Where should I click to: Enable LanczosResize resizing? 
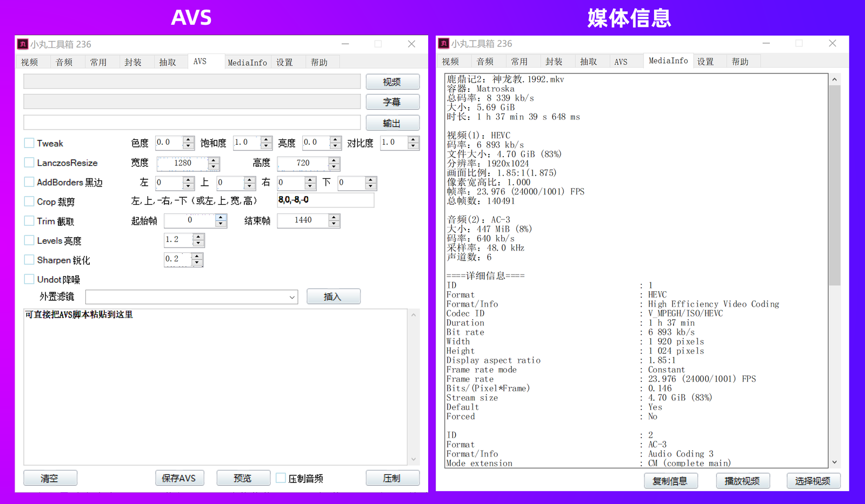click(29, 162)
